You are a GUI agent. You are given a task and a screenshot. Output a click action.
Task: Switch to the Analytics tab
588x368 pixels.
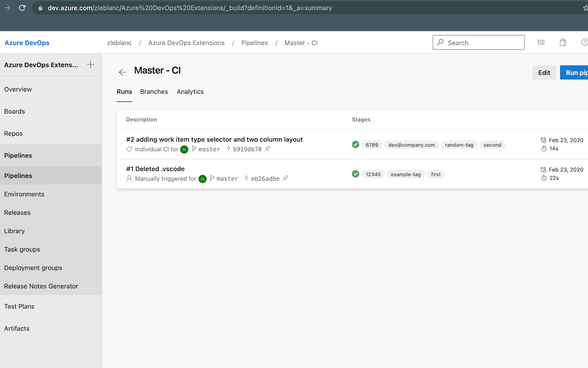(x=190, y=92)
